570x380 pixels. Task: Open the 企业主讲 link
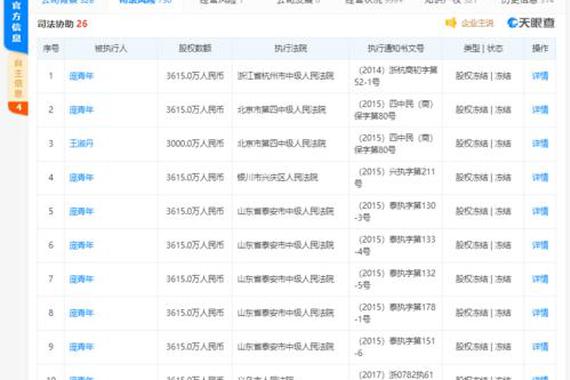coord(477,24)
